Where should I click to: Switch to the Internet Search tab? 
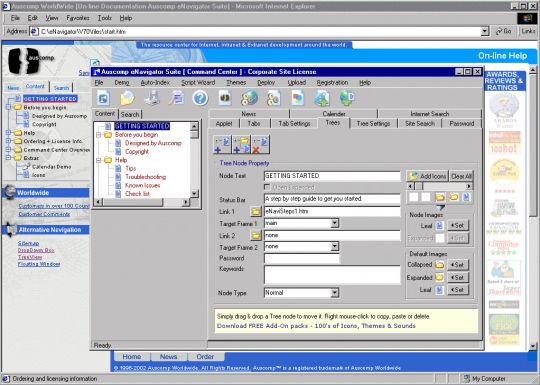coord(429,114)
